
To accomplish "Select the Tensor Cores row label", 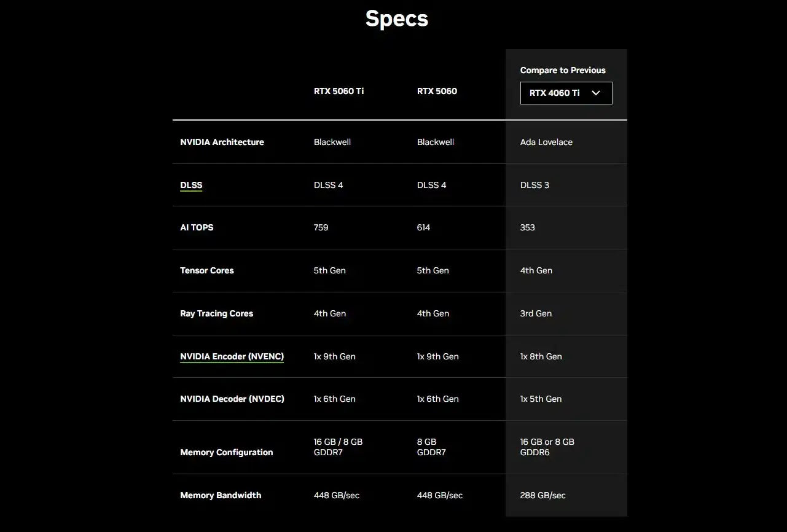I will 207,270.
